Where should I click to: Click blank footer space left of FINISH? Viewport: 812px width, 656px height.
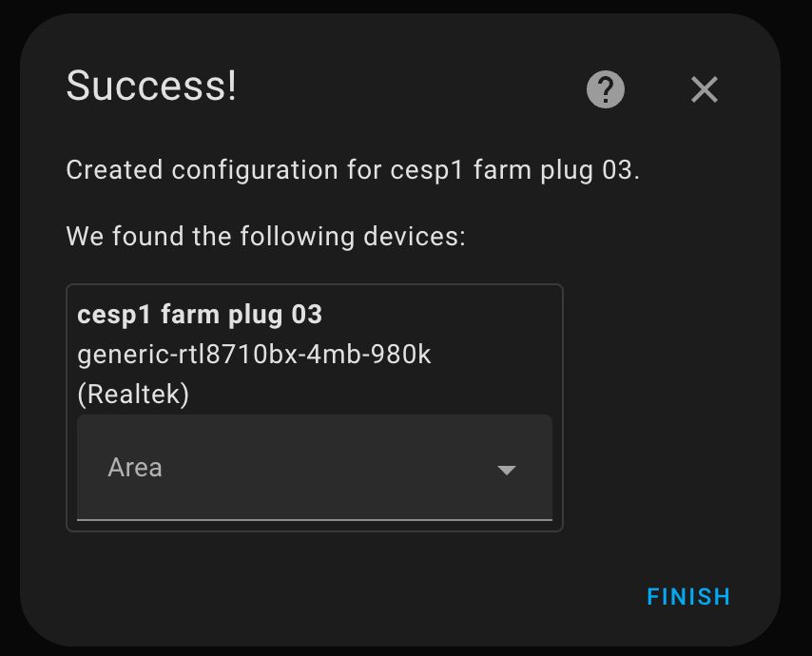tap(380, 597)
